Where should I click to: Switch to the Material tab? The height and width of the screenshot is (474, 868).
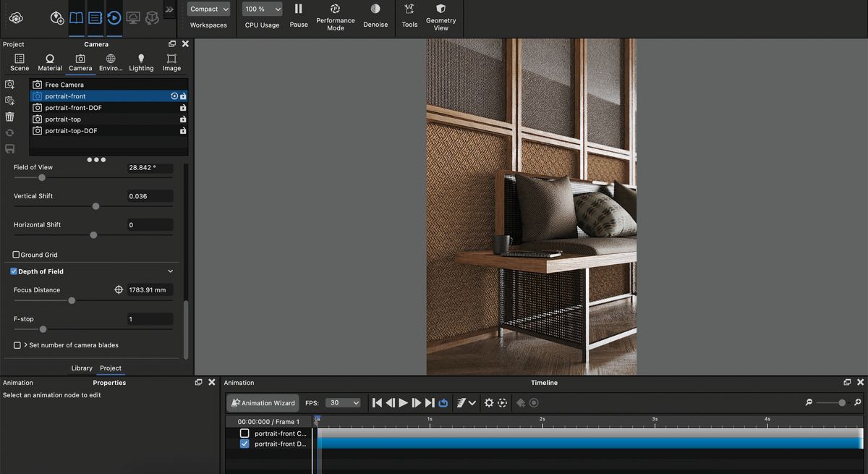pos(49,62)
